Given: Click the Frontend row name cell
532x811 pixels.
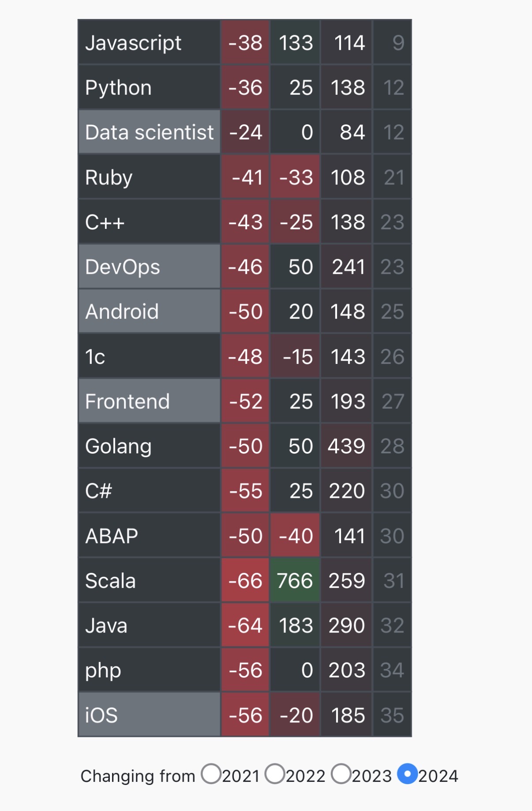Looking at the screenshot, I should [x=149, y=401].
